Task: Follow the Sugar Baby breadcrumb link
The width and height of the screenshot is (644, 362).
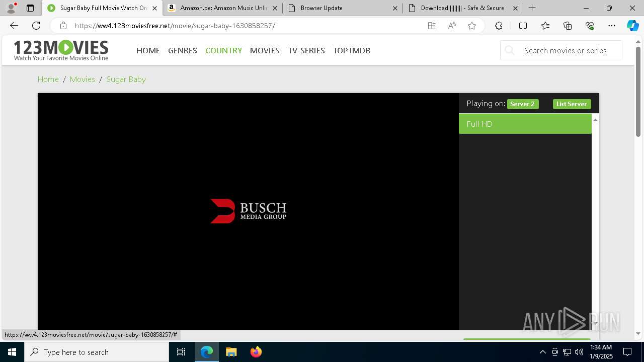Action: (x=126, y=79)
